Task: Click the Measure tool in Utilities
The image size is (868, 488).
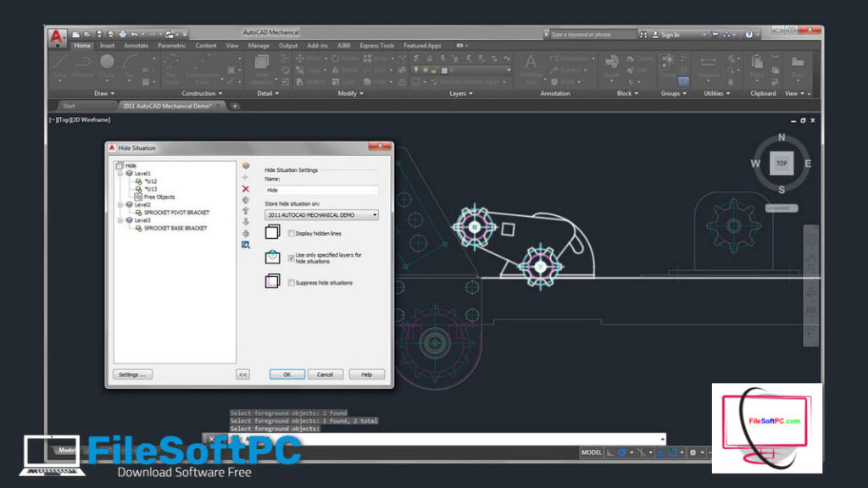Action: pos(708,68)
